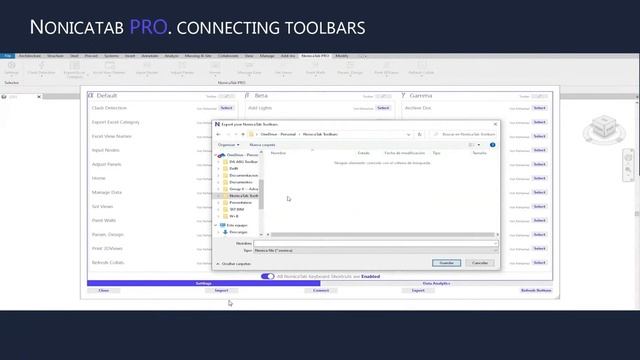
Task: Open the Structure ribbon tab
Action: [55, 56]
